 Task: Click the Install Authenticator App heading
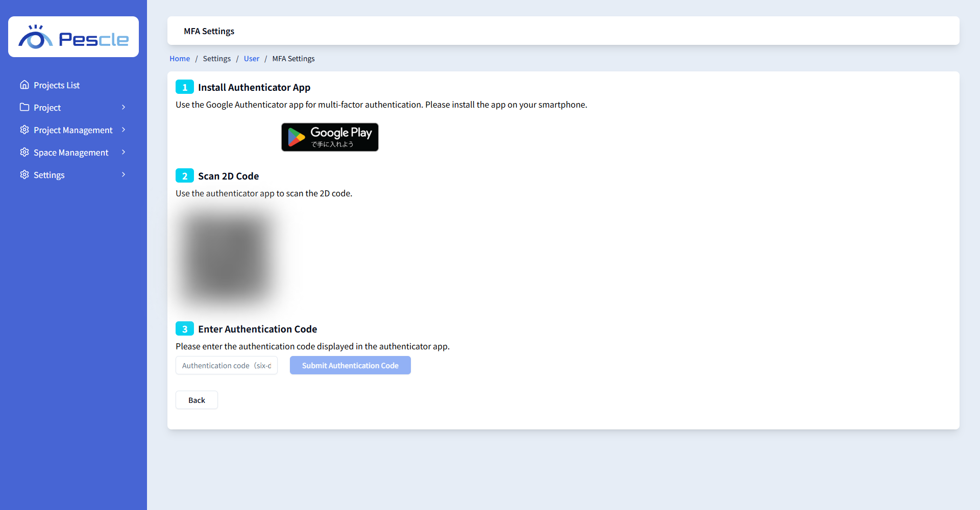point(254,87)
